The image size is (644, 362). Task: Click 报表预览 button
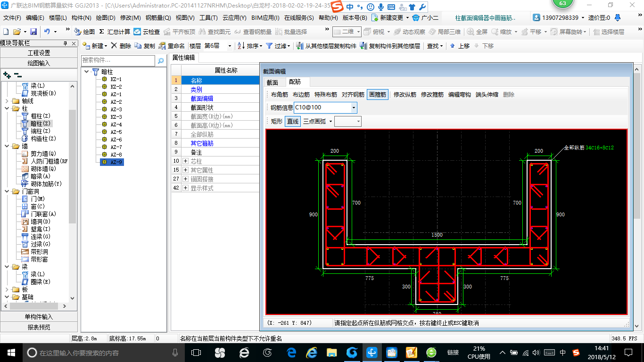(x=39, y=327)
